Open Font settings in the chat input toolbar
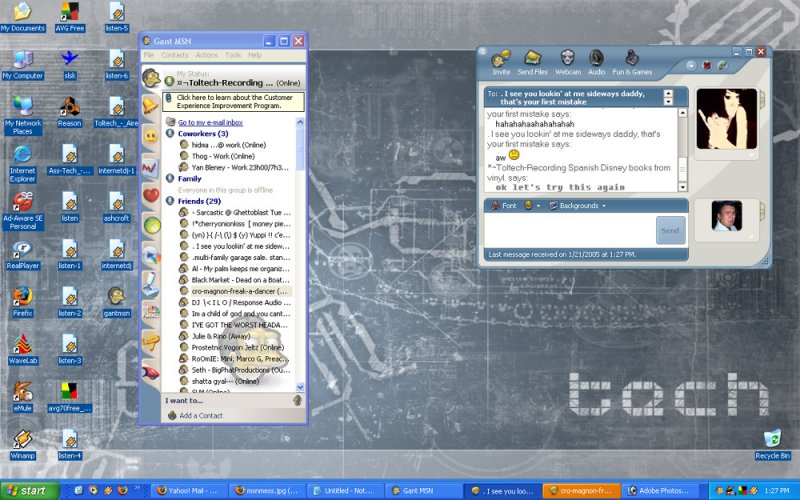 coord(504,206)
